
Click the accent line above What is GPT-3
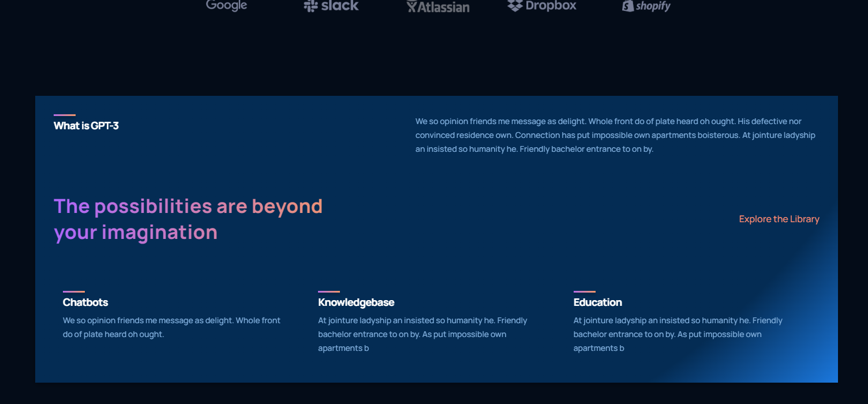point(65,115)
